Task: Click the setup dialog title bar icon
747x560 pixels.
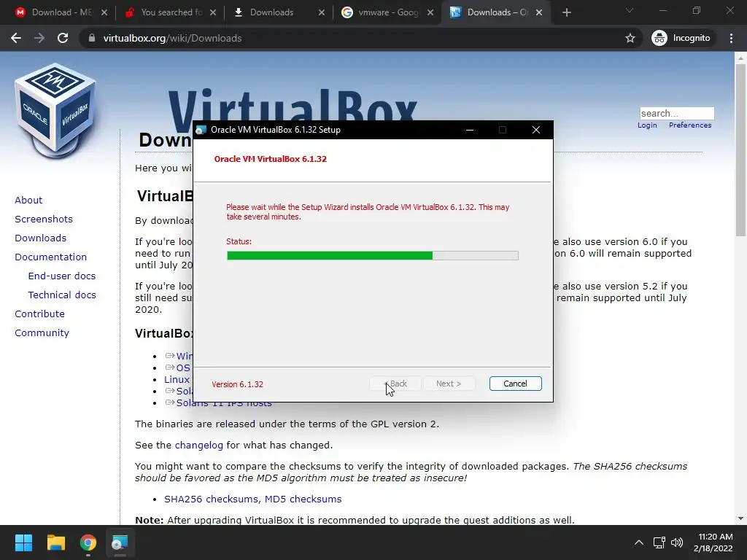Action: coord(201,130)
